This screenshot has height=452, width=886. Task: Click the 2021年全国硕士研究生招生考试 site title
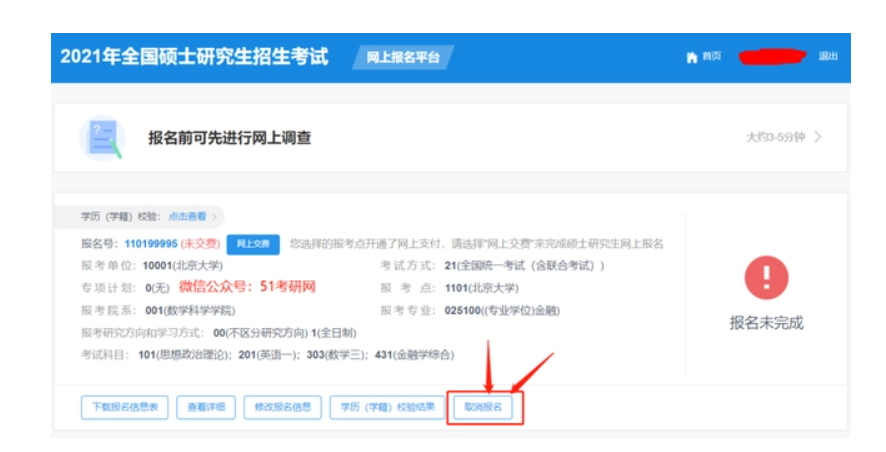[194, 56]
